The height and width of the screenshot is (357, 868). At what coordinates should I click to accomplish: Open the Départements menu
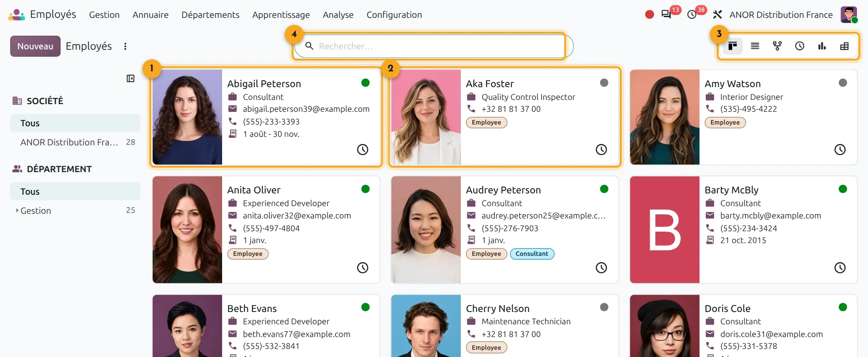pyautogui.click(x=211, y=15)
